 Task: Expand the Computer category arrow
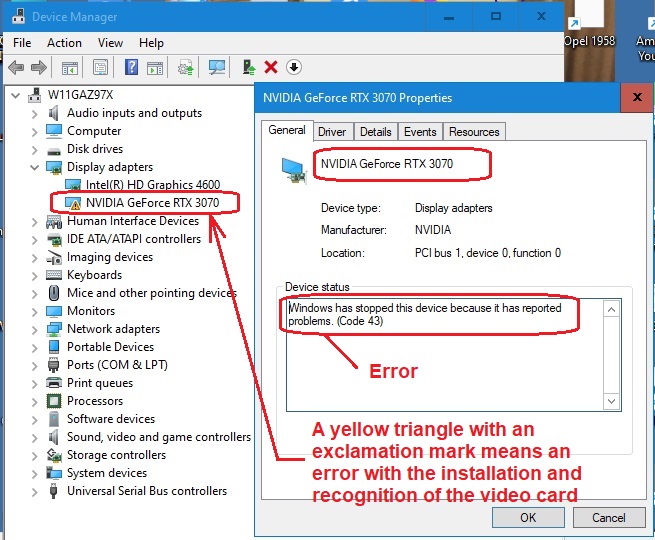pyautogui.click(x=35, y=132)
